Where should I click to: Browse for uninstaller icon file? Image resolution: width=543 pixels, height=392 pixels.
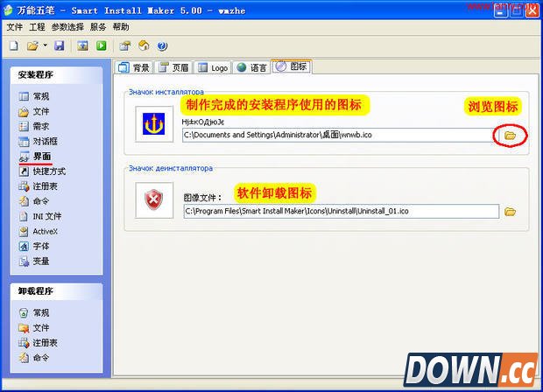(x=510, y=212)
